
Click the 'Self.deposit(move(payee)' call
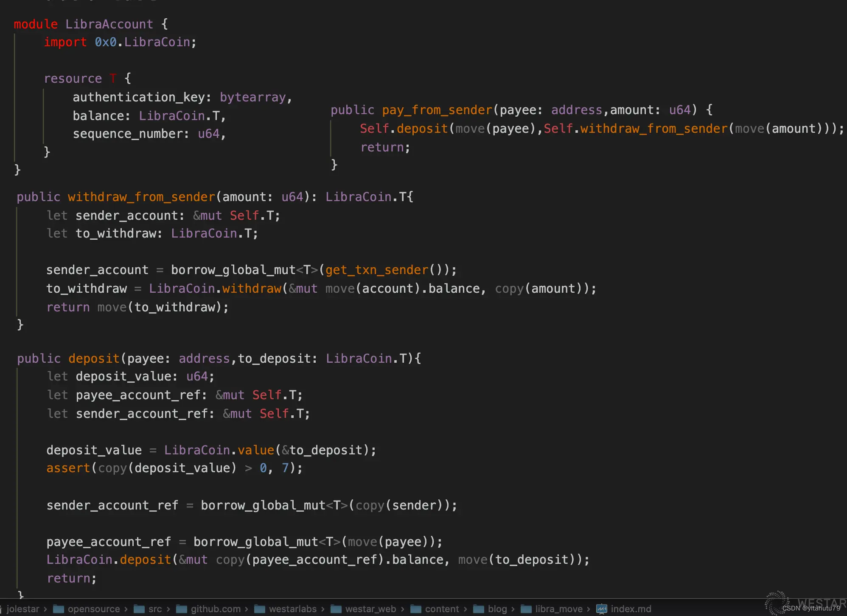pyautogui.click(x=448, y=129)
